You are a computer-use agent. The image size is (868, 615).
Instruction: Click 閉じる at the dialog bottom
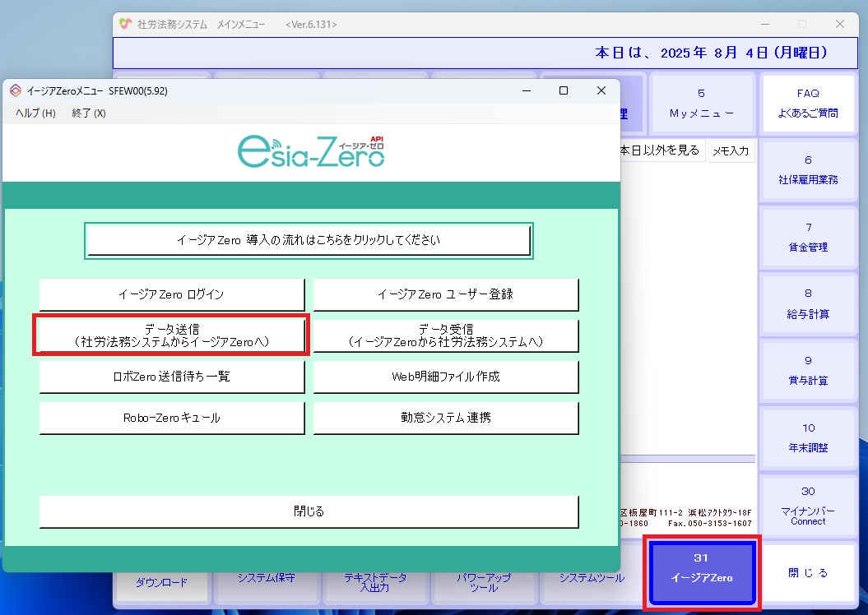click(x=309, y=511)
